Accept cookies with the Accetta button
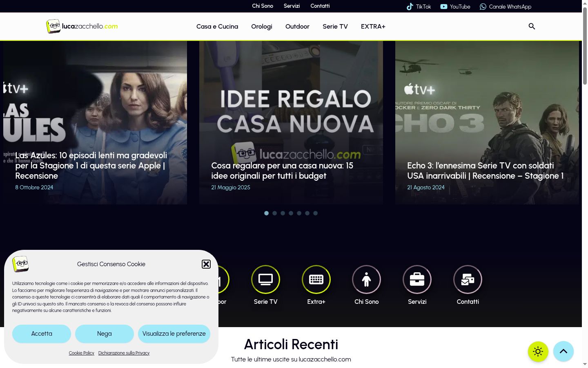 tap(42, 334)
